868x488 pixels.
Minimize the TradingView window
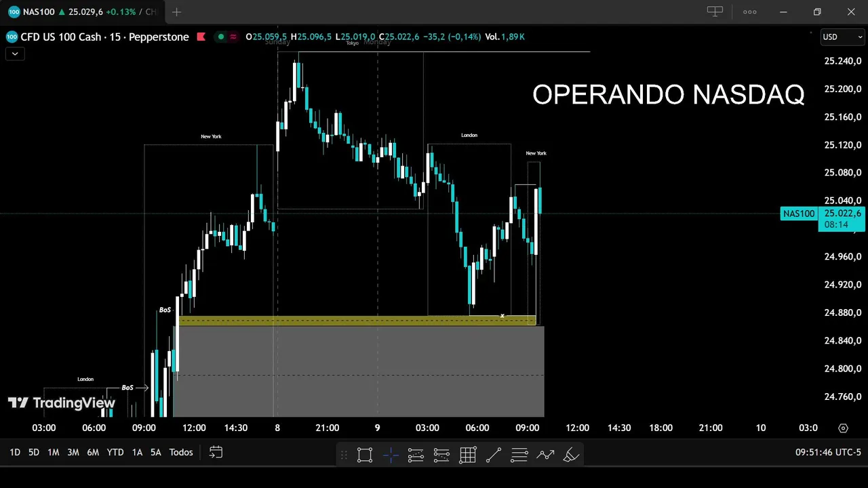click(783, 12)
